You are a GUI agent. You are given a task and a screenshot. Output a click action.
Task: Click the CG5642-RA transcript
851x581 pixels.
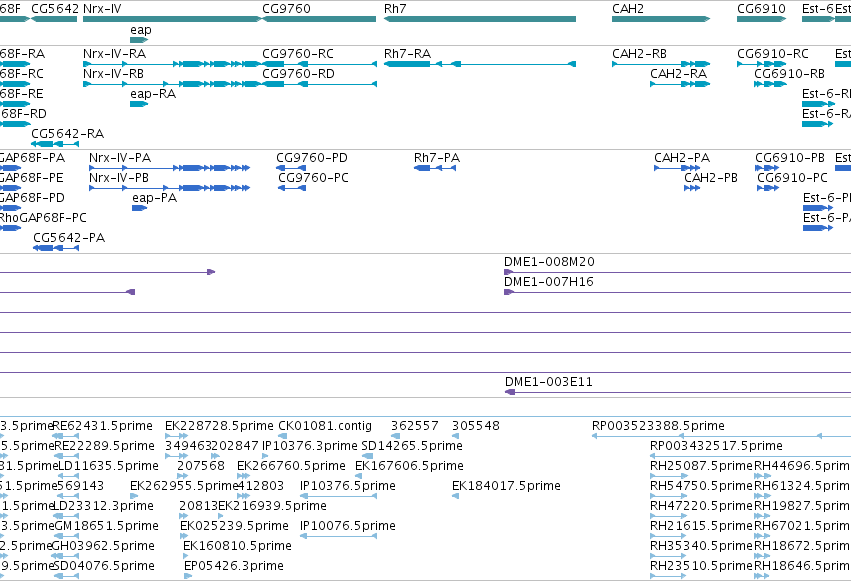pyautogui.click(x=55, y=144)
